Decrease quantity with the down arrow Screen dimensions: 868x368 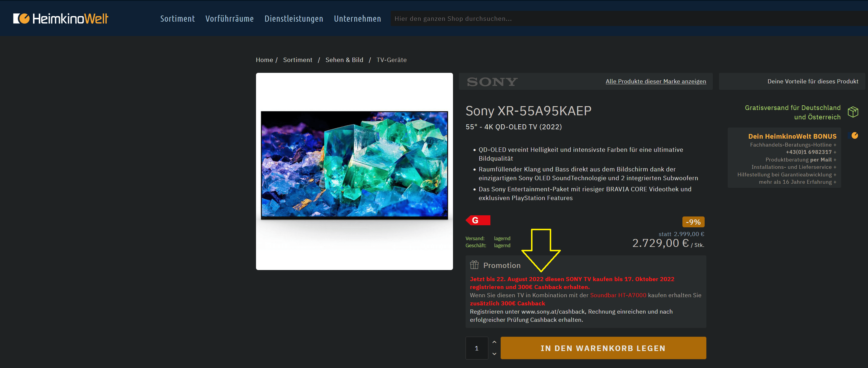[494, 354]
